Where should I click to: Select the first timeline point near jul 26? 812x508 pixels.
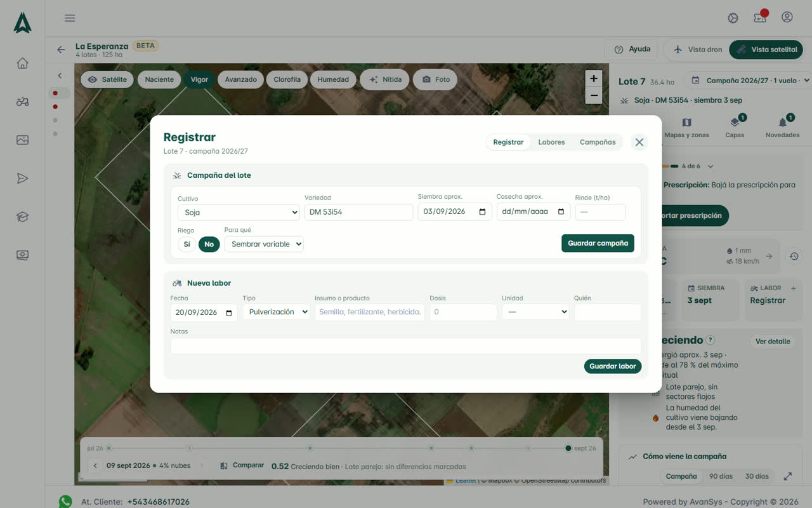[109, 448]
